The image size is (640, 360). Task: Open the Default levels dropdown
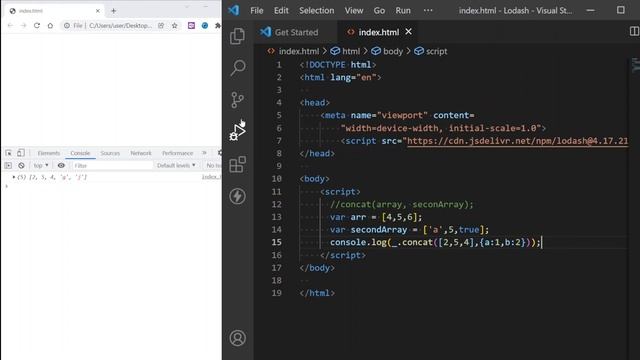176,165
